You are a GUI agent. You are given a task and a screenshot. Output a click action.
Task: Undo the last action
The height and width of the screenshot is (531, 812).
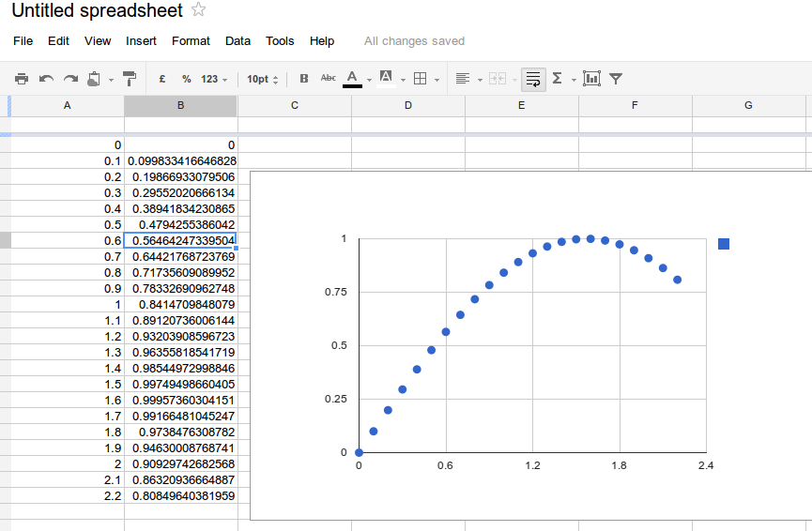46,79
